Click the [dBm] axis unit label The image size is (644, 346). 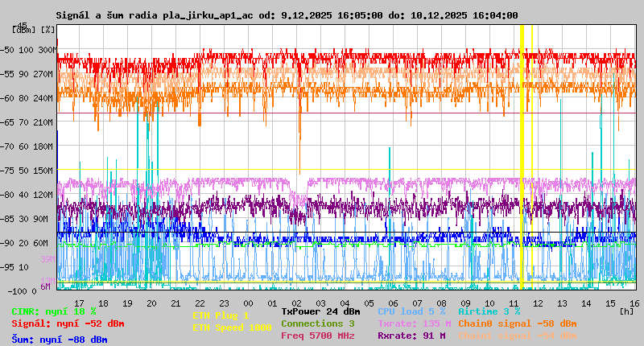tap(23, 29)
